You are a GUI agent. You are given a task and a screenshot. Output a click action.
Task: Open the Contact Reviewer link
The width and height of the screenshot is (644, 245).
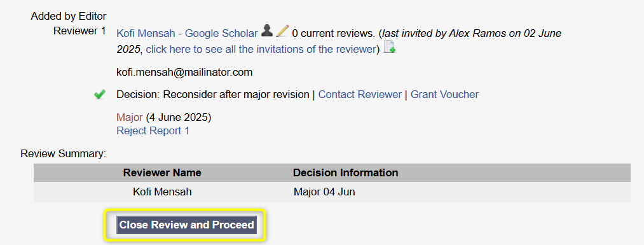click(x=360, y=95)
